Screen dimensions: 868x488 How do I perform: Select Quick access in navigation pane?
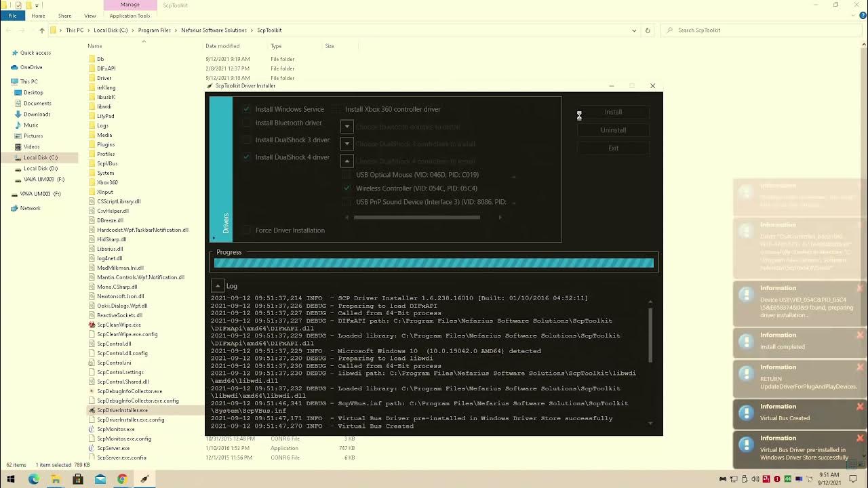[x=35, y=53]
